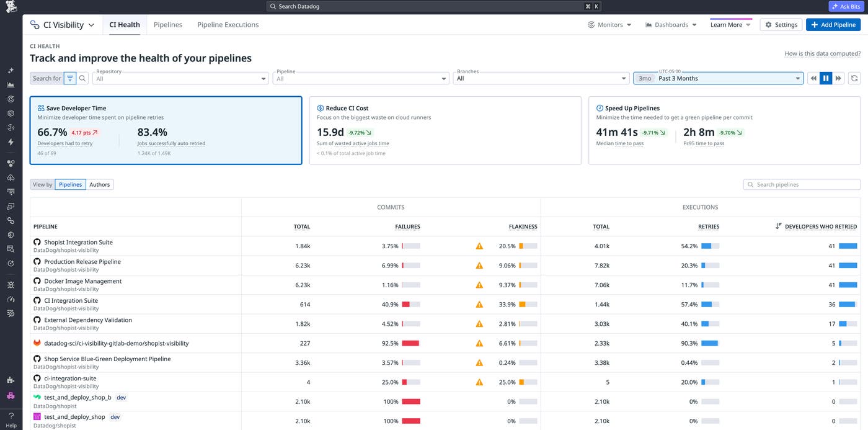This screenshot has height=430, width=868.
Task: Click the refresh icon beside time controls
Action: click(x=854, y=78)
